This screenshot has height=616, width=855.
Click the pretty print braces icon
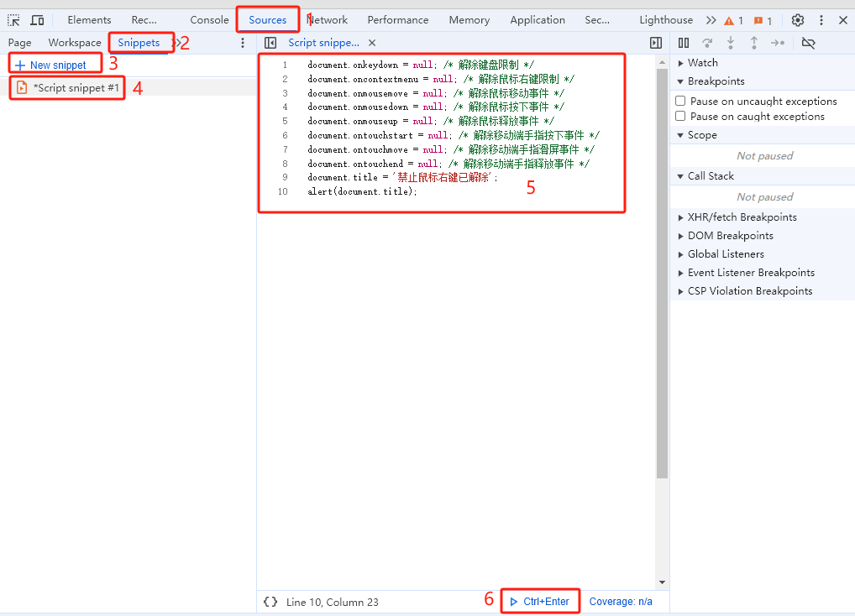click(270, 602)
